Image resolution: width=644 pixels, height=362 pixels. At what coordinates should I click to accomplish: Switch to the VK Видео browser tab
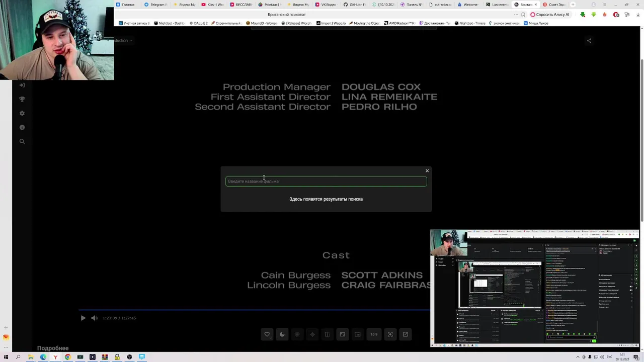pyautogui.click(x=326, y=5)
